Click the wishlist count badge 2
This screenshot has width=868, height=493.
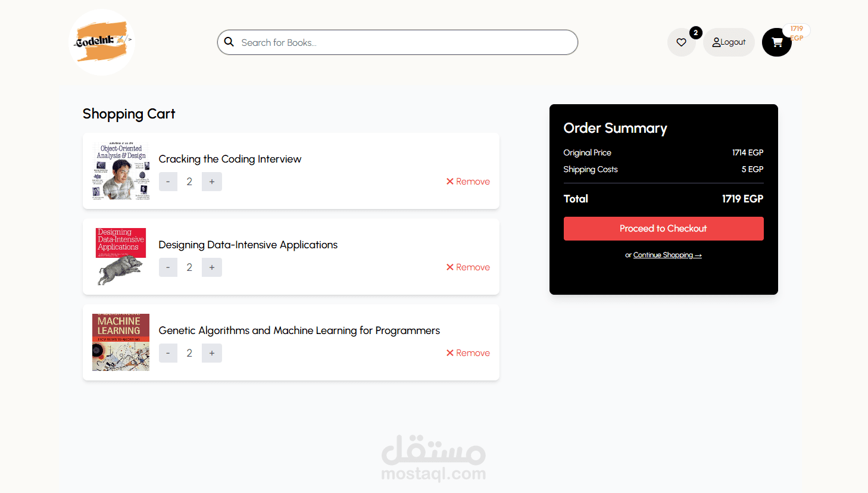696,33
